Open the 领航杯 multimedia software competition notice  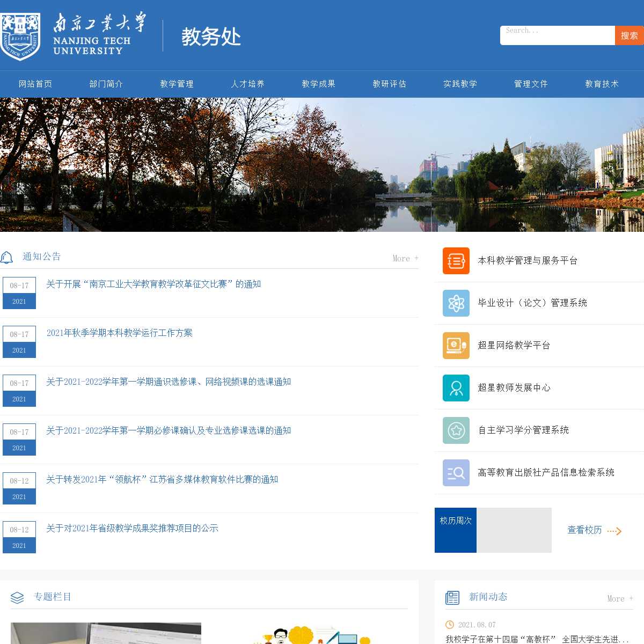click(x=162, y=480)
